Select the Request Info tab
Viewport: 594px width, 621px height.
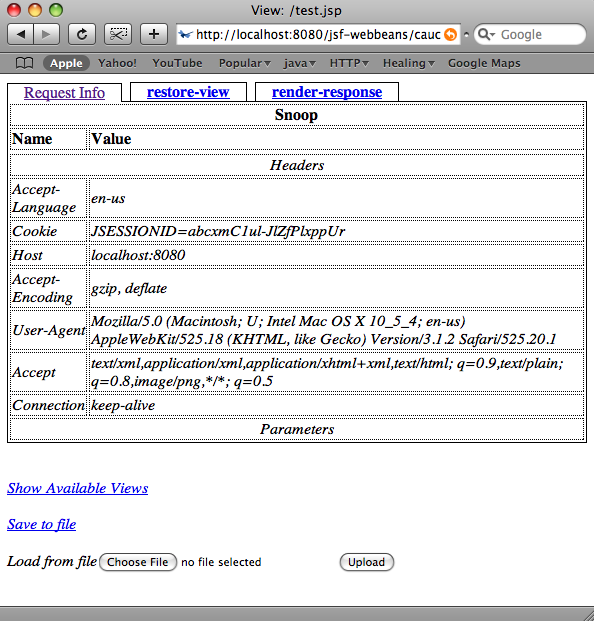tap(65, 93)
